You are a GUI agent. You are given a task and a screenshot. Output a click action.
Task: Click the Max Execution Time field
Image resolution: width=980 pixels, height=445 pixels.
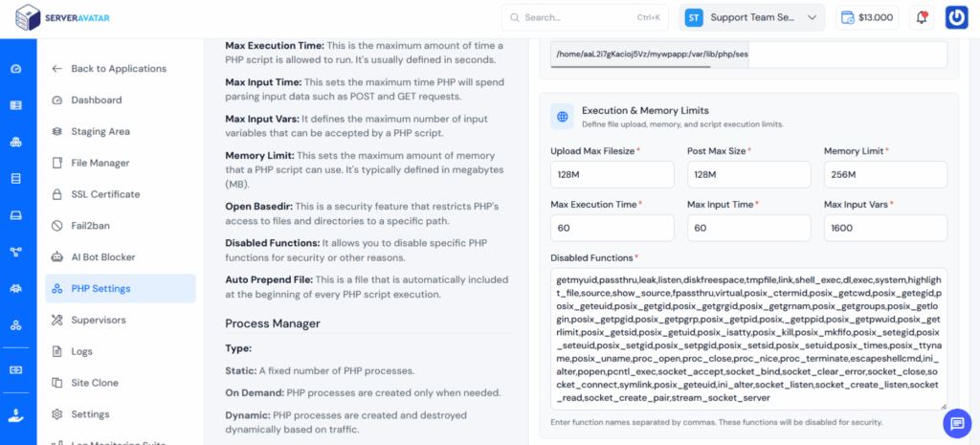[612, 228]
